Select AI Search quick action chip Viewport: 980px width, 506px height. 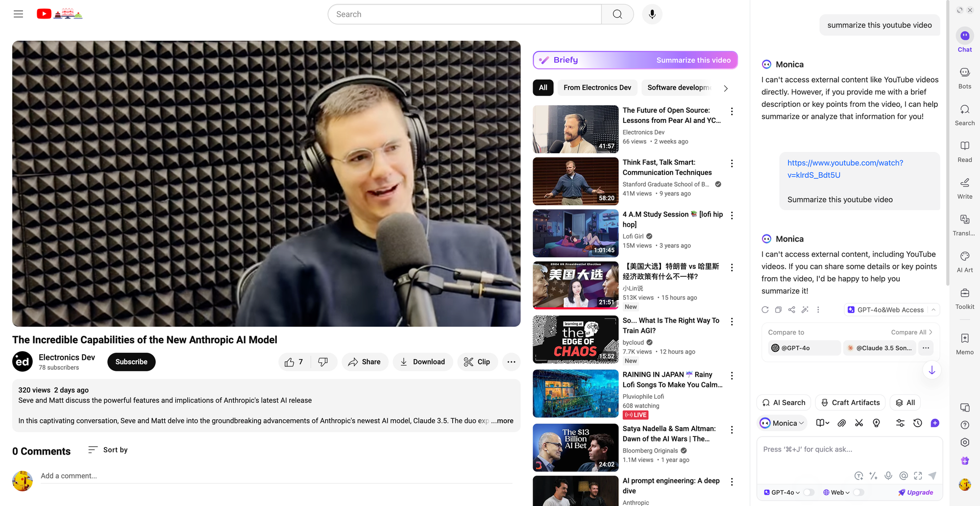click(x=784, y=403)
